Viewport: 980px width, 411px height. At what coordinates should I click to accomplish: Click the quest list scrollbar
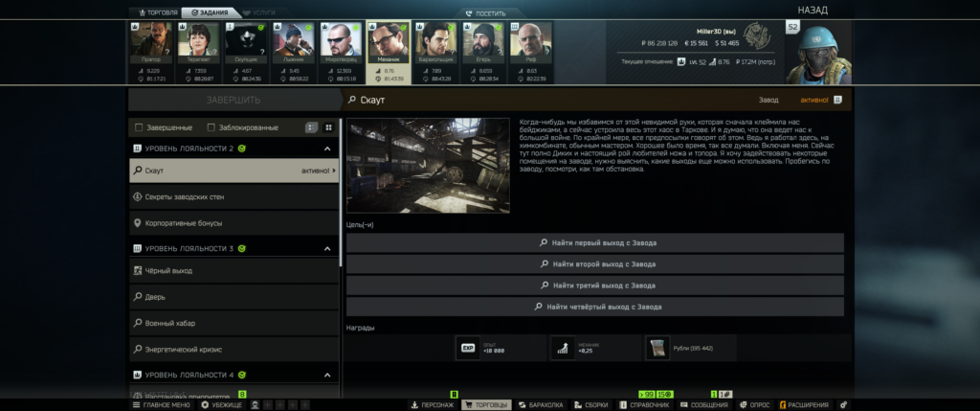(341, 193)
